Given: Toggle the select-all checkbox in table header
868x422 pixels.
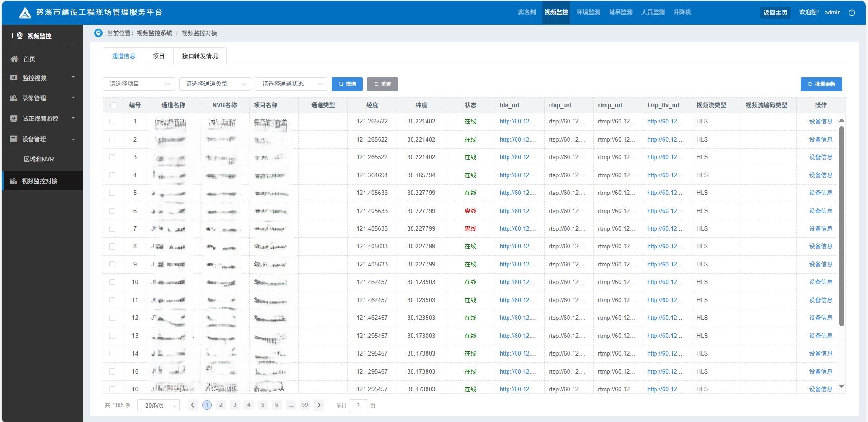Looking at the screenshot, I should pos(113,105).
